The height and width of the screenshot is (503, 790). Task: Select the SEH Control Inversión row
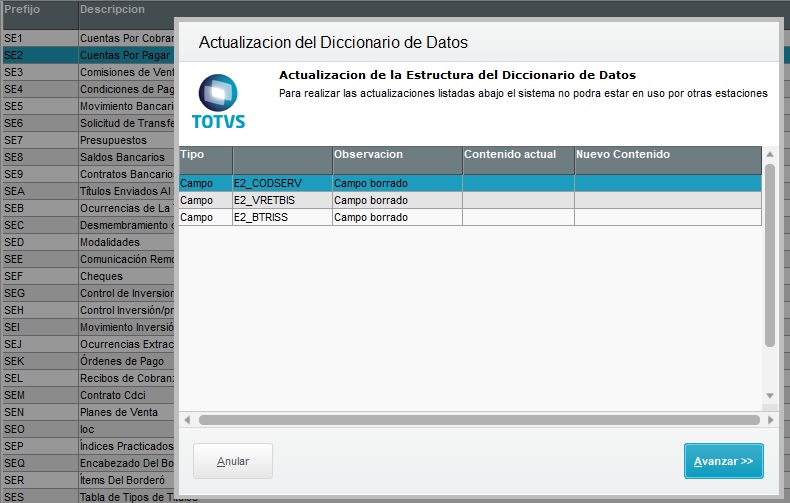point(88,310)
